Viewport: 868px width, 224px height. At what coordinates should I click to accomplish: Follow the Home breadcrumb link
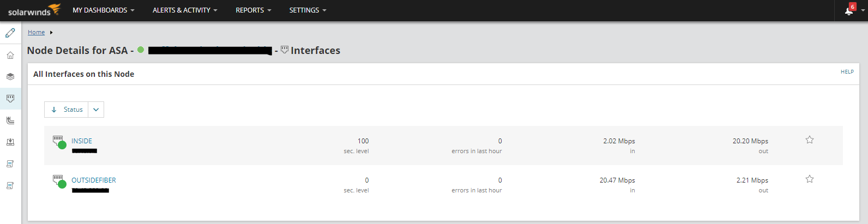(x=37, y=32)
